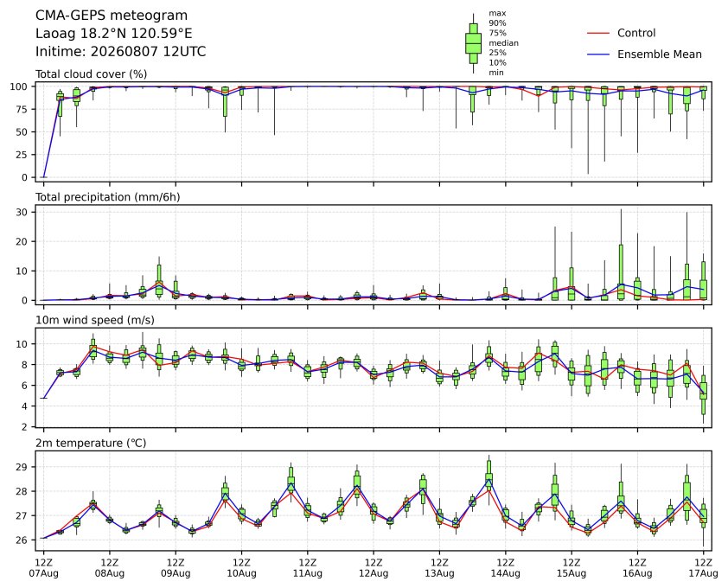
Task: Click the '11Aug' x-axis date label
Action: [x=307, y=573]
